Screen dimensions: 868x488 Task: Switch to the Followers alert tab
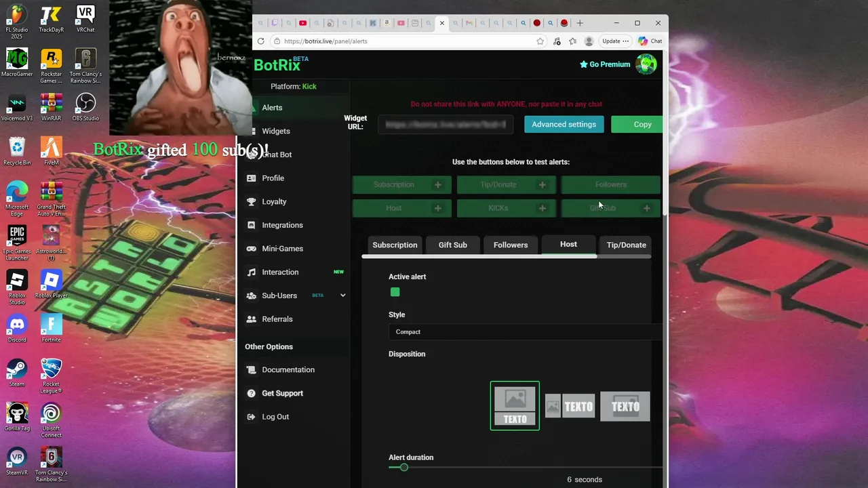tap(511, 245)
